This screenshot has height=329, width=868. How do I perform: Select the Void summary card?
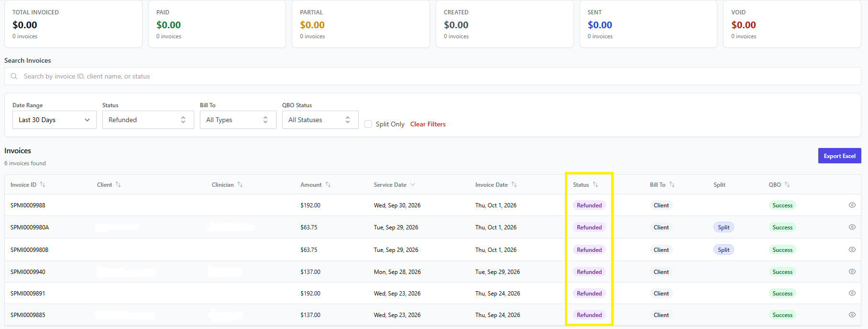coord(792,24)
